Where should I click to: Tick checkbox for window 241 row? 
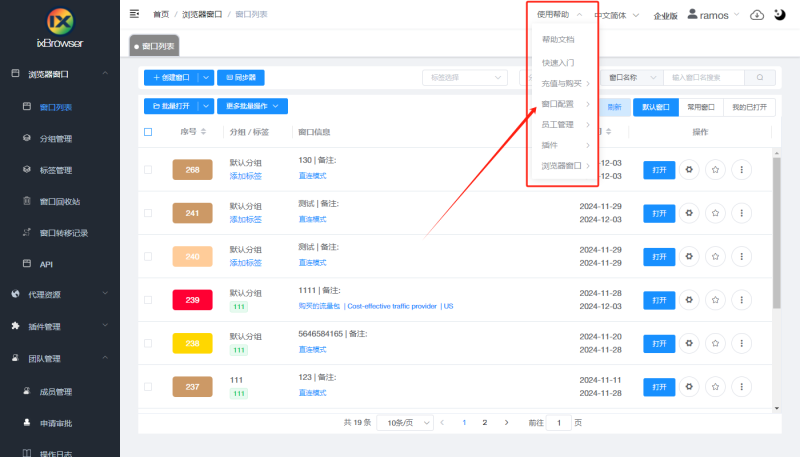[148, 213]
